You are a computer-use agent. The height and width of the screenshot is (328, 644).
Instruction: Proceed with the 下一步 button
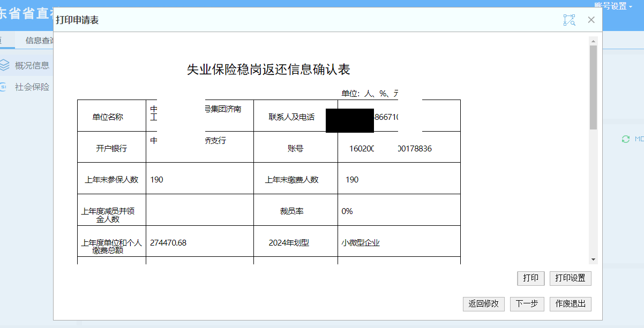pyautogui.click(x=527, y=304)
